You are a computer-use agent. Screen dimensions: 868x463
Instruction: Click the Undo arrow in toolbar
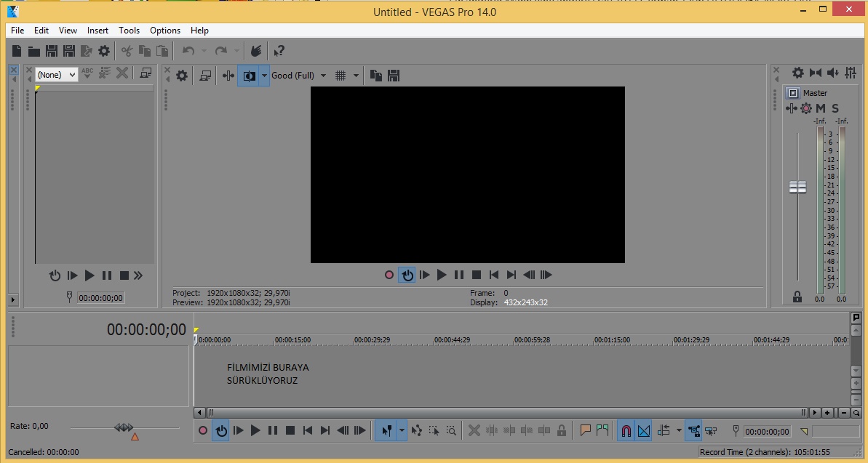pos(188,51)
